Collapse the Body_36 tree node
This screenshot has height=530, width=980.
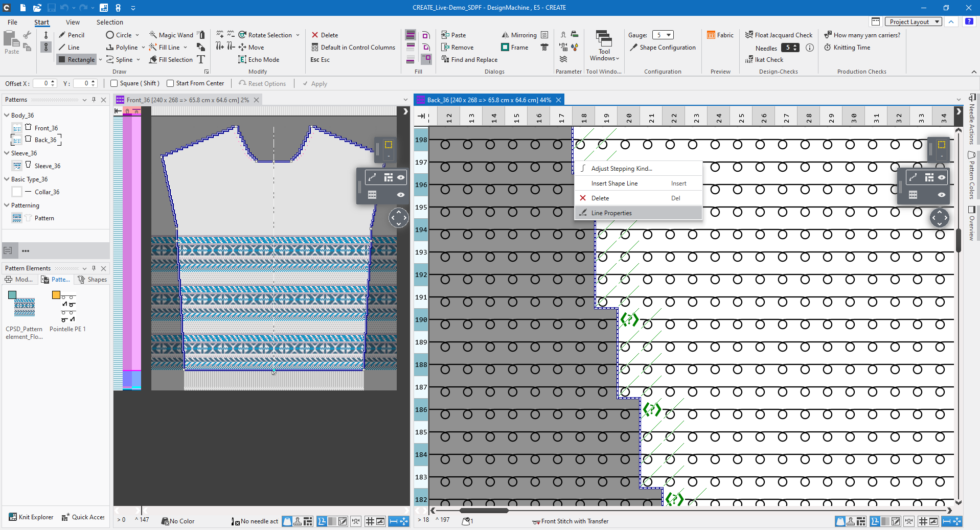tap(7, 115)
